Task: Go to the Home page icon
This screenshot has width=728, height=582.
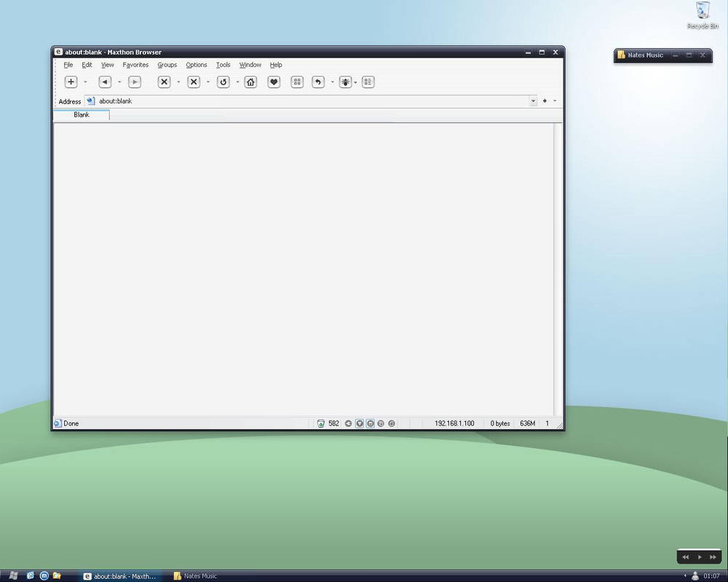Action: 250,82
